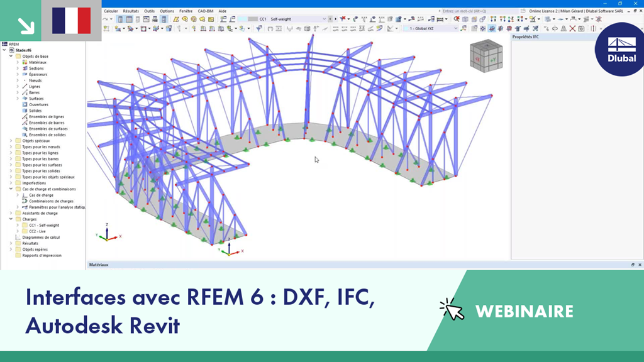The width and height of the screenshot is (644, 362).
Task: Open the Aide help menu
Action: pyautogui.click(x=222, y=11)
